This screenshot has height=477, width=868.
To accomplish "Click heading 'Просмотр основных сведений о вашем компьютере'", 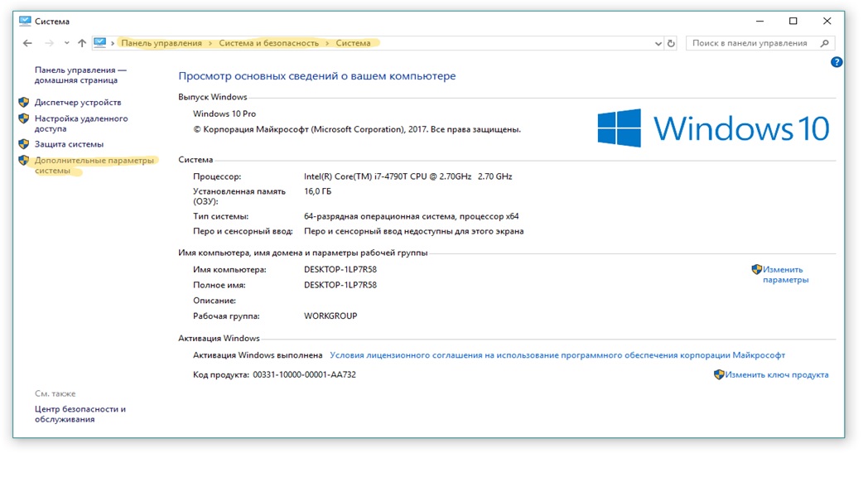I will click(x=316, y=76).
